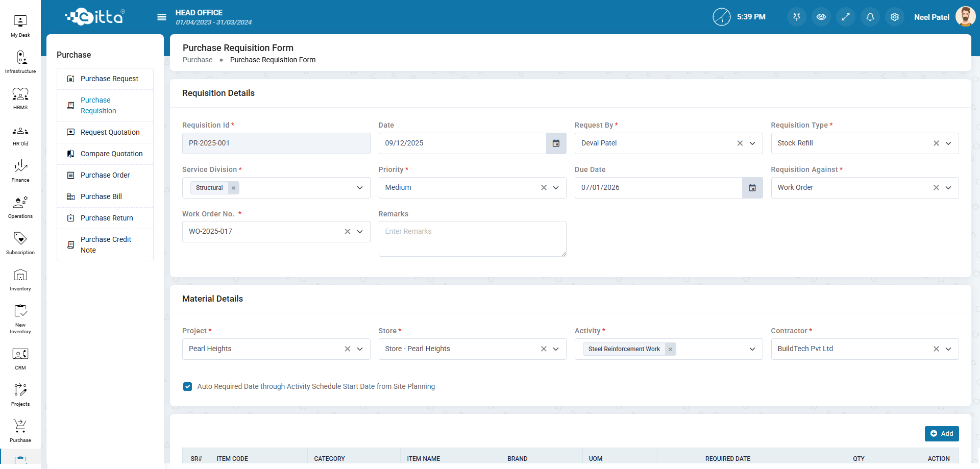This screenshot has width=980, height=469.
Task: Toggle fullscreen with the expand arrows icon
Action: (846, 17)
